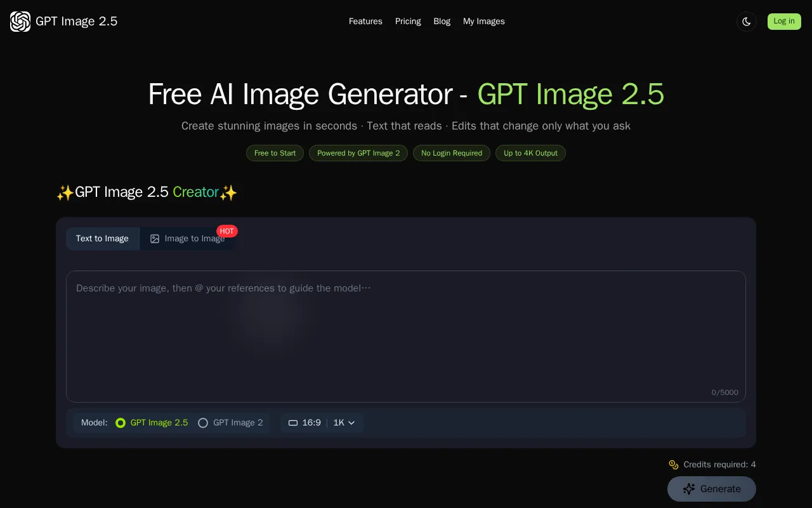Open the Features menu item
812x508 pixels.
coord(365,22)
